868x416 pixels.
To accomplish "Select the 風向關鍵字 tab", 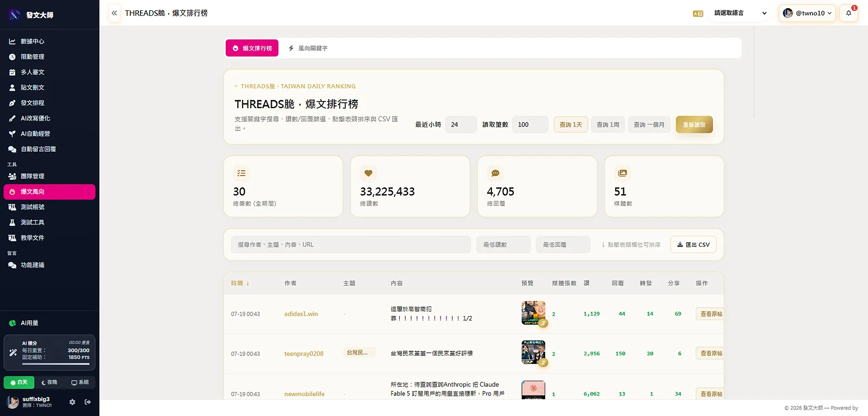I will pyautogui.click(x=308, y=48).
